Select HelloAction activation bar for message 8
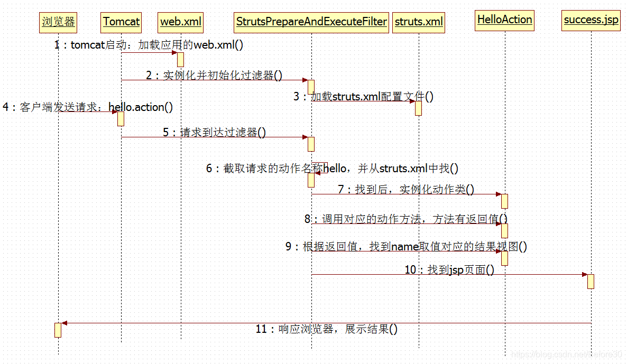Screen dimensions: 627x364 click(x=505, y=231)
